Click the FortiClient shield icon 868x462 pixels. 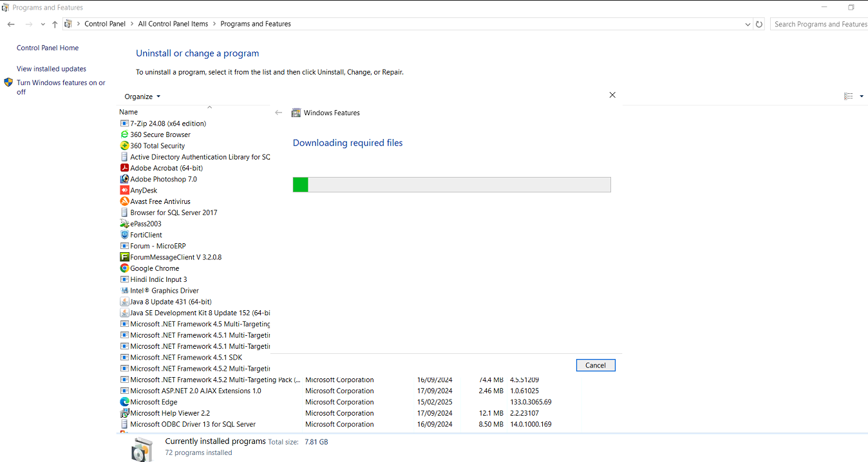coord(124,235)
